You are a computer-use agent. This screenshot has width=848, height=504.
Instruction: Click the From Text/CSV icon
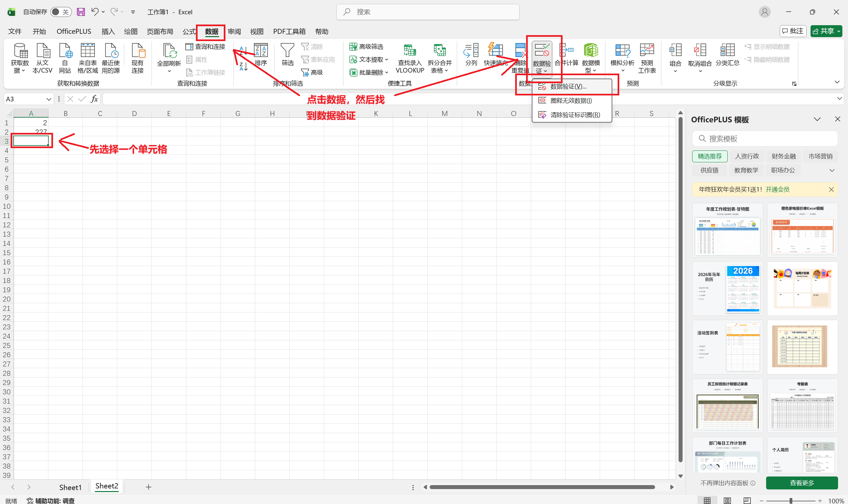(43, 51)
